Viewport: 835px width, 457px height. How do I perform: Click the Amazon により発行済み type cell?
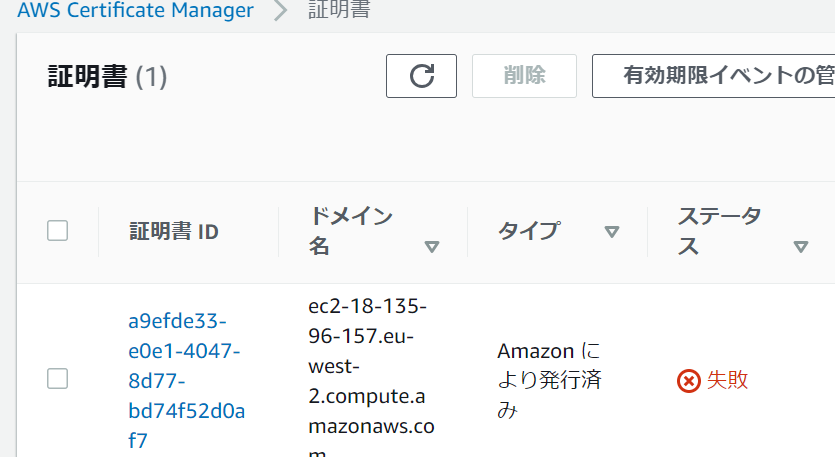click(549, 380)
